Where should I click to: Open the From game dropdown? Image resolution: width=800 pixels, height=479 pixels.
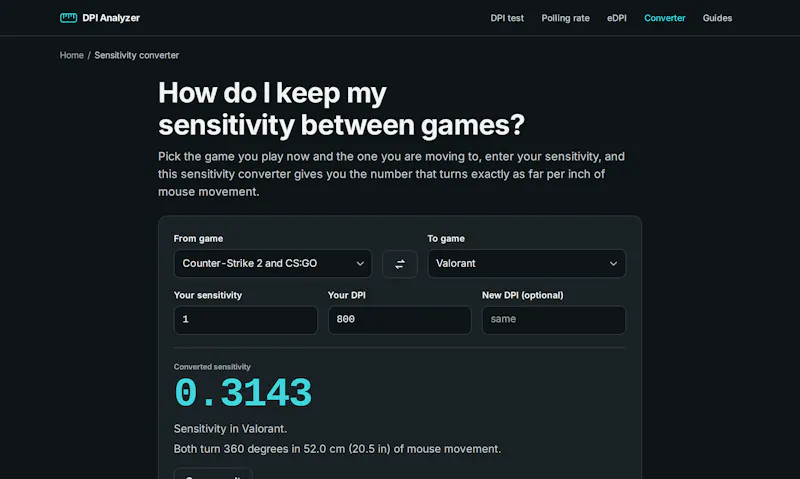273,264
